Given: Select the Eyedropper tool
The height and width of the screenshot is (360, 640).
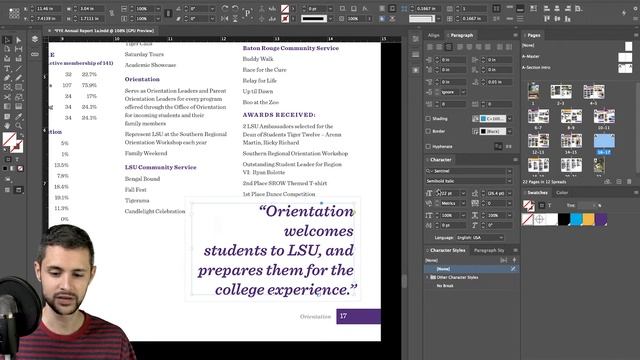Looking at the screenshot, I should (x=18, y=117).
